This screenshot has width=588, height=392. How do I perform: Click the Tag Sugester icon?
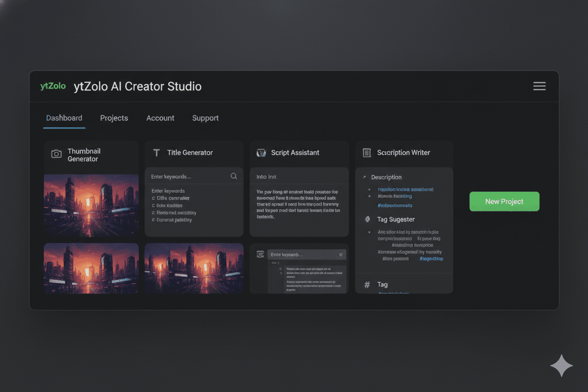[368, 219]
